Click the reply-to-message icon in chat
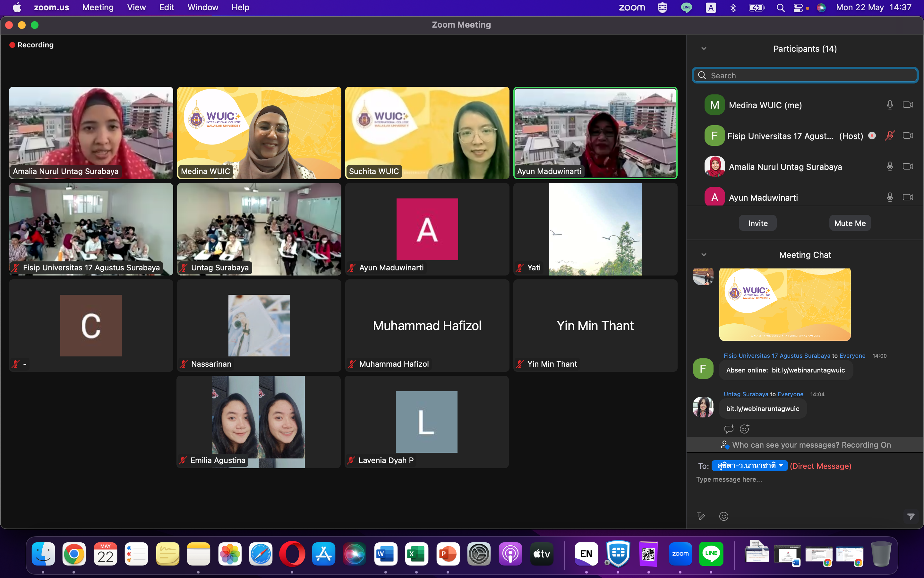 coord(729,429)
